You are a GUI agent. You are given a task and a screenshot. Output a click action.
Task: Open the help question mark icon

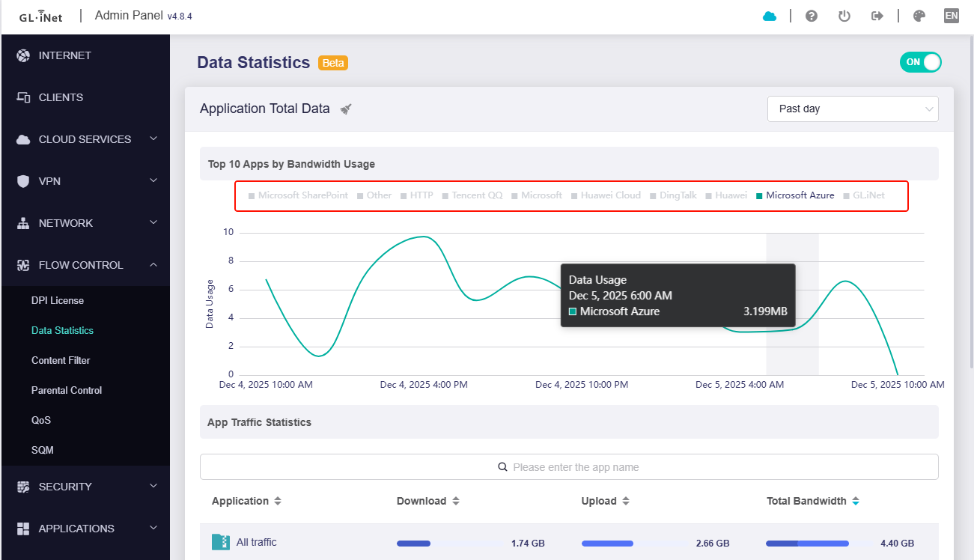(x=811, y=16)
